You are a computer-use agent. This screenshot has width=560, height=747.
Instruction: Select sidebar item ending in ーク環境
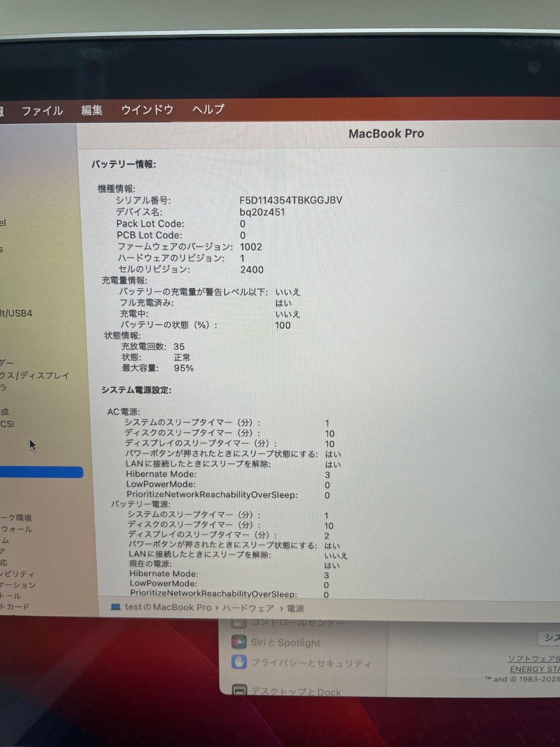16,517
